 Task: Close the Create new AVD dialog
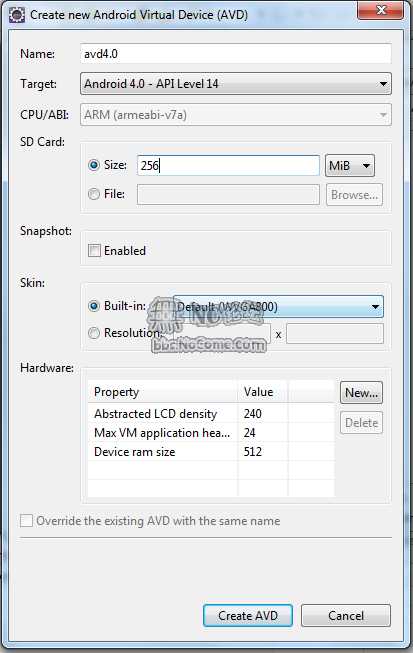(x=381, y=10)
